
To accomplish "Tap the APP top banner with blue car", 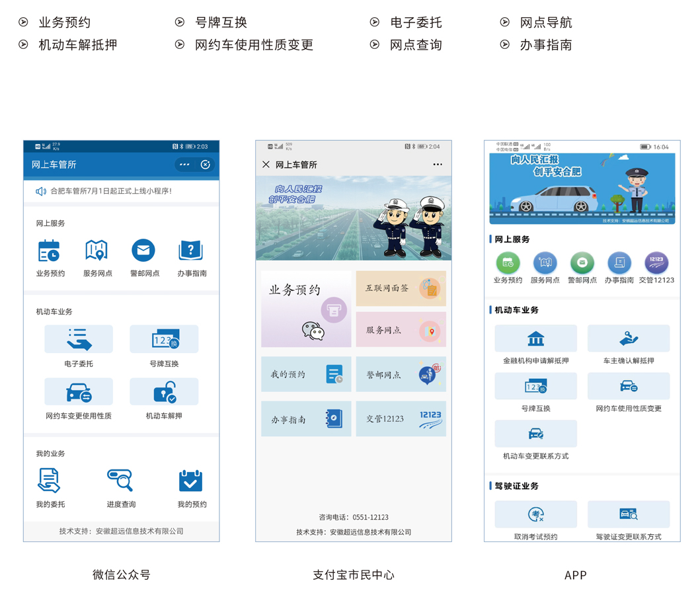I will [x=582, y=188].
